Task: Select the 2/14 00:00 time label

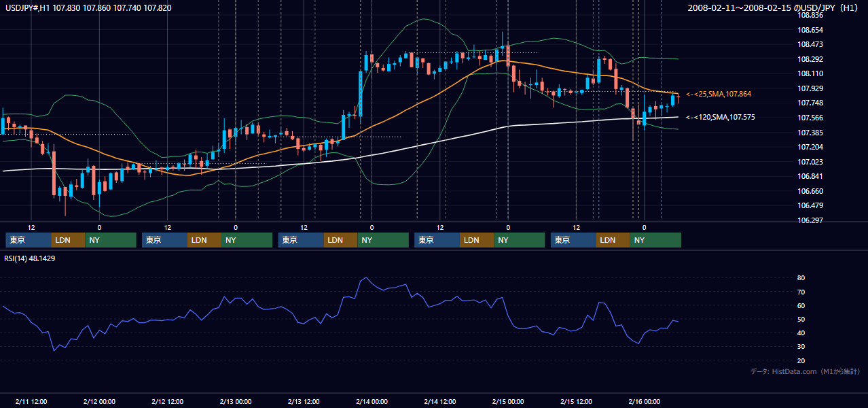Action: click(372, 402)
